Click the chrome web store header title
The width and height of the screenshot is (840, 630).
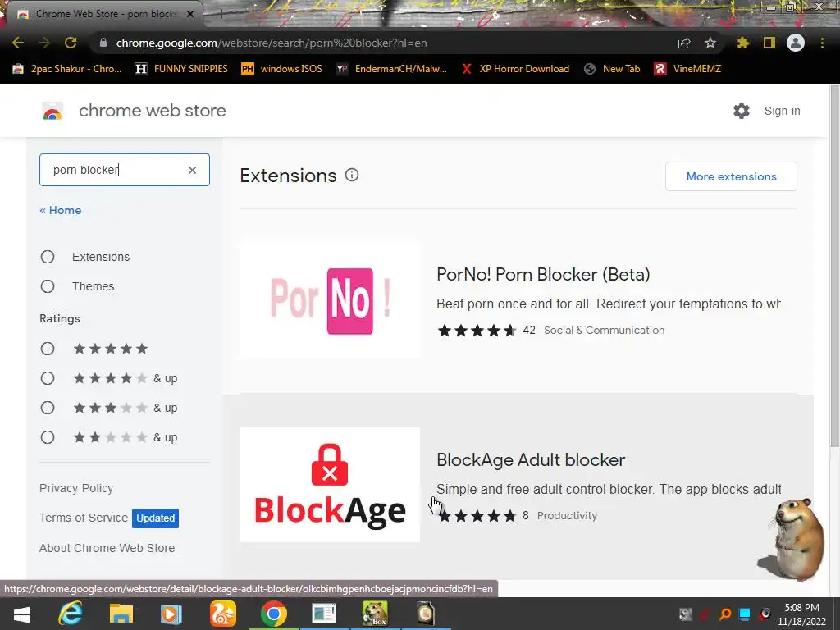pyautogui.click(x=152, y=111)
